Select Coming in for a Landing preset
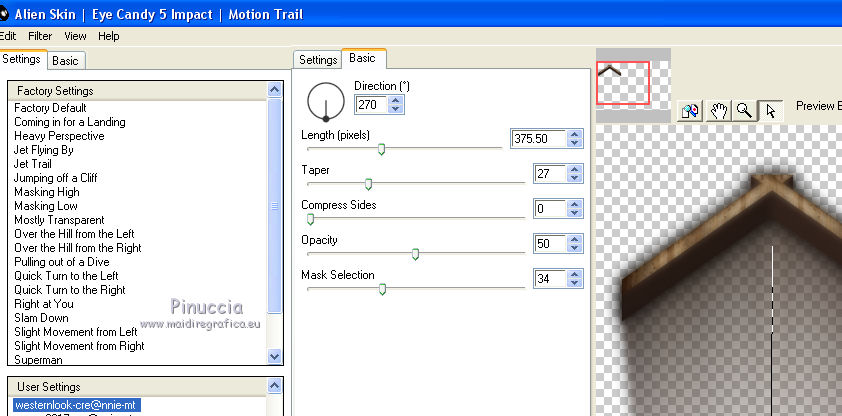842x416 pixels. [70, 122]
